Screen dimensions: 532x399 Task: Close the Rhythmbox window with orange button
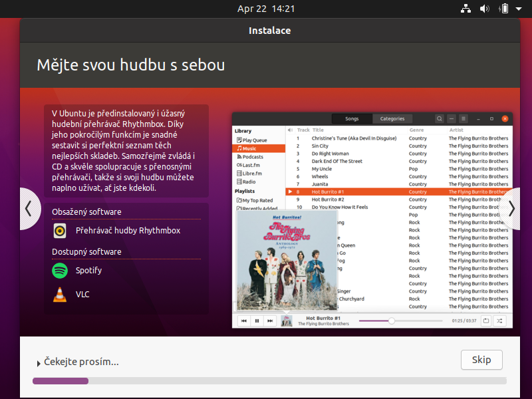(505, 118)
